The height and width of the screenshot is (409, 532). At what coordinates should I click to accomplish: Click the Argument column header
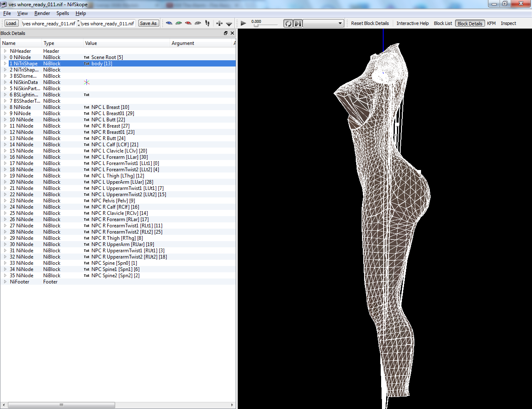(201, 43)
